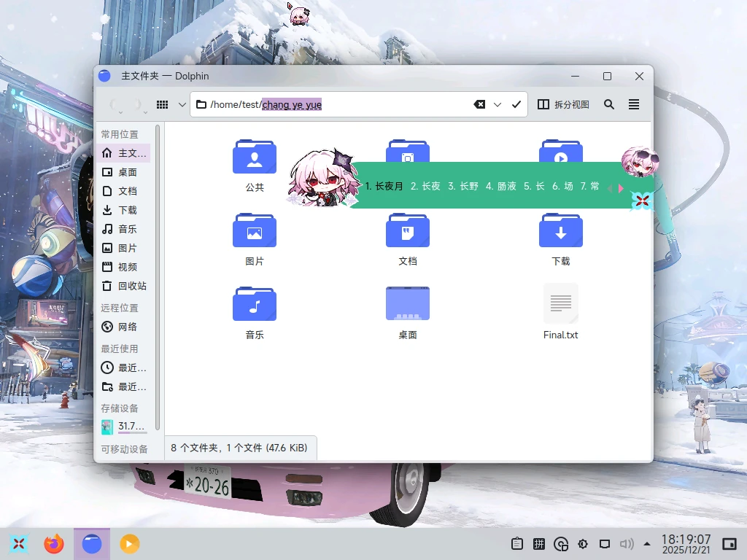The image size is (747, 560).
Task: Choose candidate 6. 场
Action: (562, 186)
